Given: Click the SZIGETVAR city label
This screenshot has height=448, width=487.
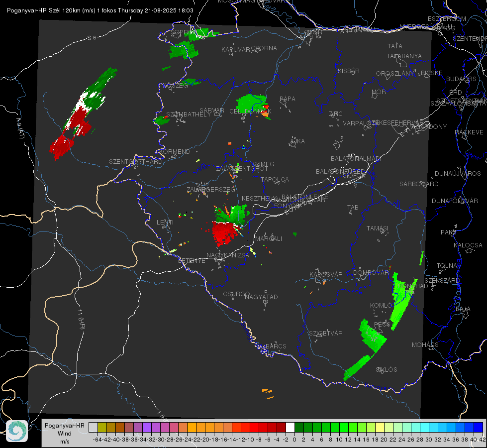Looking at the screenshot, I should pyautogui.click(x=325, y=333).
